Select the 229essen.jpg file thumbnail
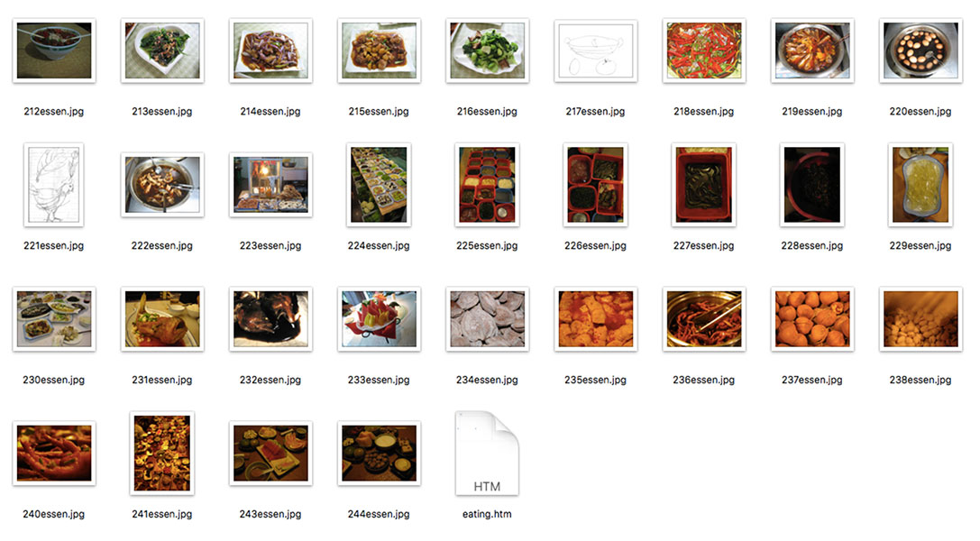 click(920, 184)
